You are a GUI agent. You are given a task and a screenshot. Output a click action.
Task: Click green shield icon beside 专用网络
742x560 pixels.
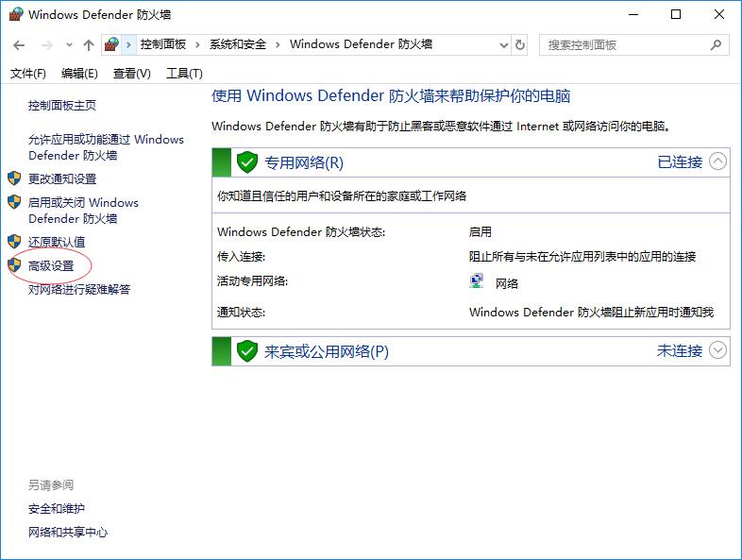[x=247, y=162]
